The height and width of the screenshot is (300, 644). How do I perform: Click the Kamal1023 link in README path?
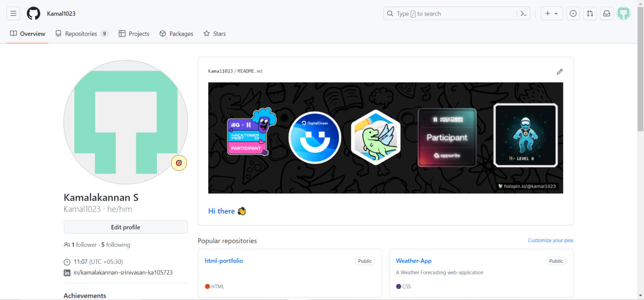[220, 71]
